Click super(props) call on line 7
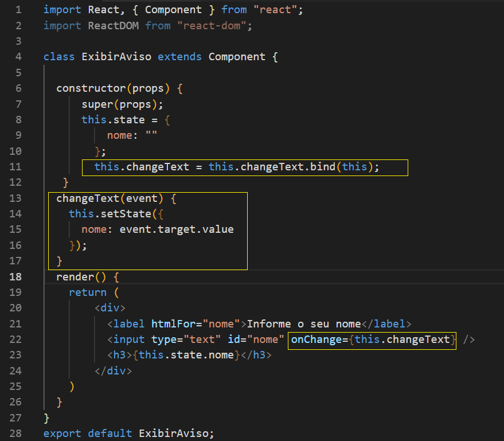Viewport: 504px width, 441px height. 119,104
